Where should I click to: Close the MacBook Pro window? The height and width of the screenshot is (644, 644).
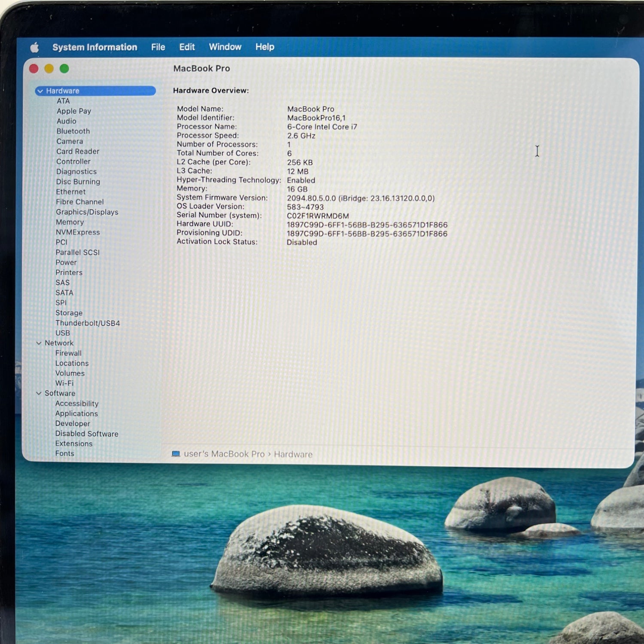pos(34,69)
